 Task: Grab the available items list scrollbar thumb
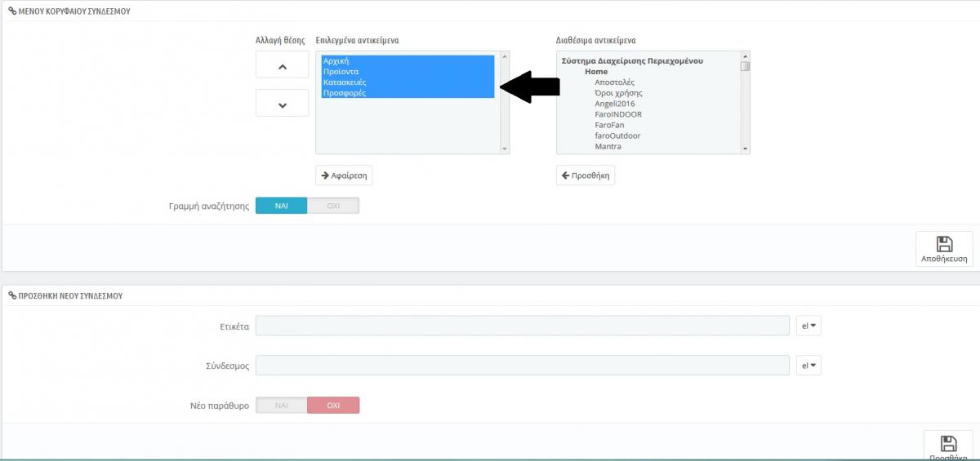coord(745,66)
